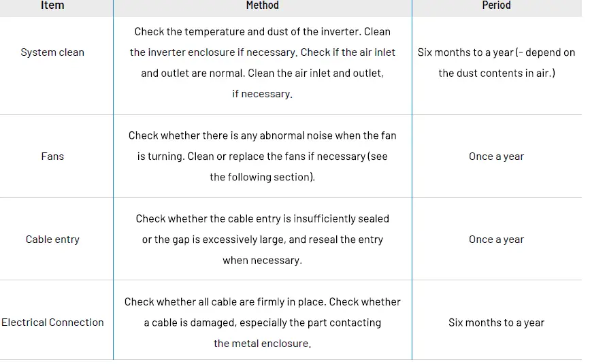Click 'the metal enclosure.' text
The image size is (590, 364).
point(262,344)
